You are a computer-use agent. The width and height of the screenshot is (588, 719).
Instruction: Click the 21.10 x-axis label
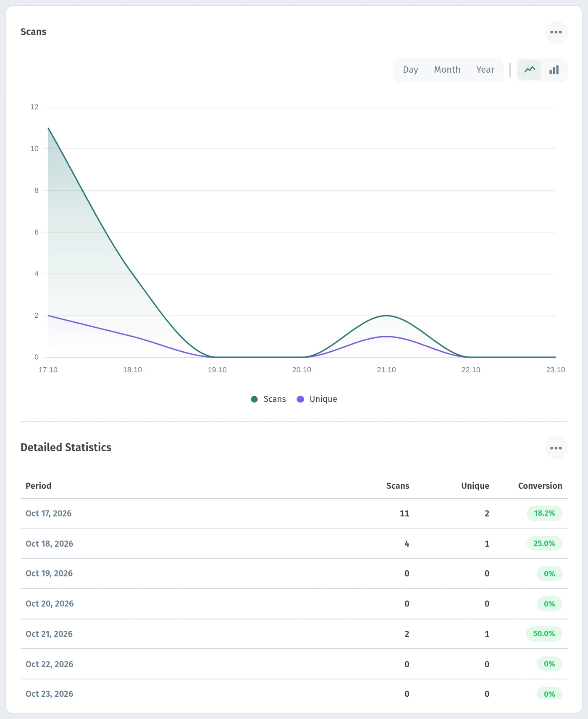pyautogui.click(x=386, y=370)
